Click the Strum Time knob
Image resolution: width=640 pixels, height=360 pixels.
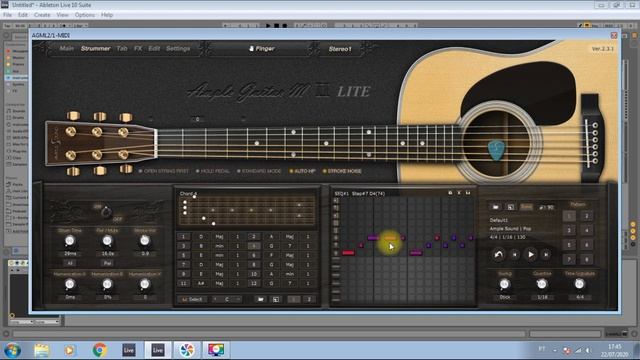[x=70, y=241]
